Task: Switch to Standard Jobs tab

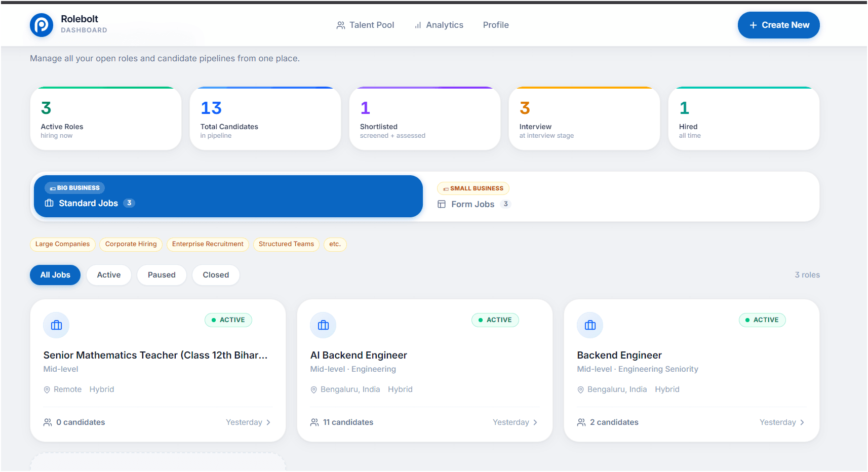Action: 228,196
